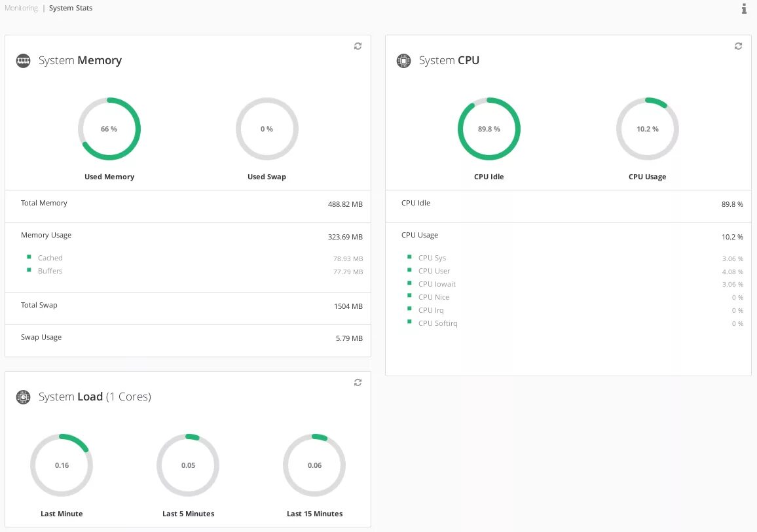The image size is (757, 532).
Task: Click the CPU Sys label
Action: click(x=432, y=258)
